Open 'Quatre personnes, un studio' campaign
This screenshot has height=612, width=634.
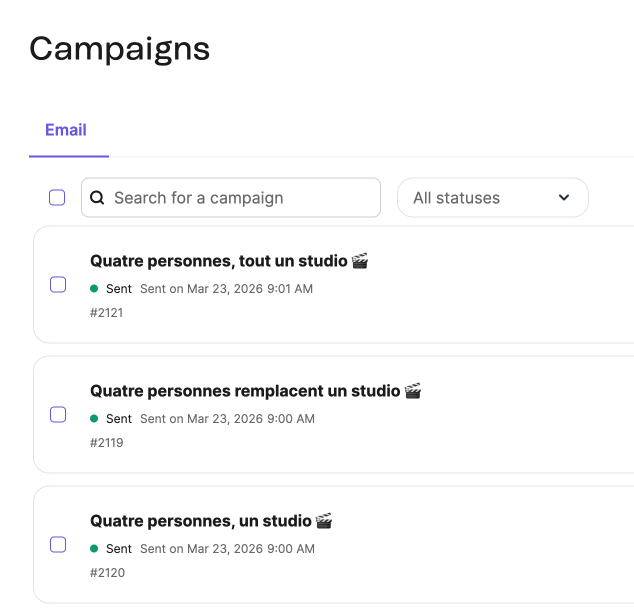point(201,521)
